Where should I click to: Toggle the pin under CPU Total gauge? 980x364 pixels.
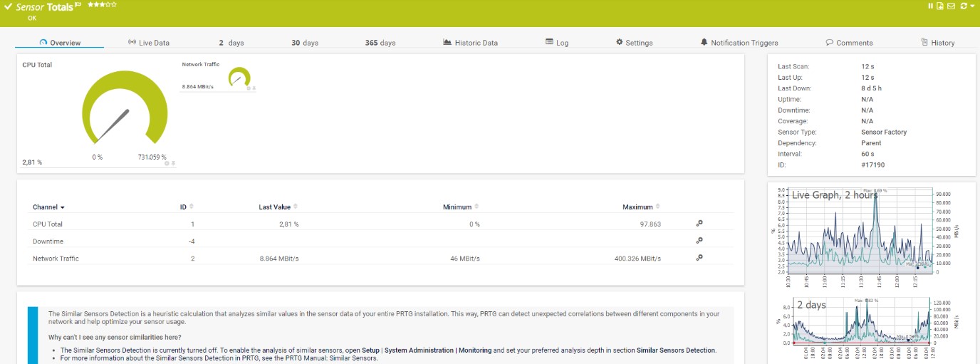tap(172, 163)
